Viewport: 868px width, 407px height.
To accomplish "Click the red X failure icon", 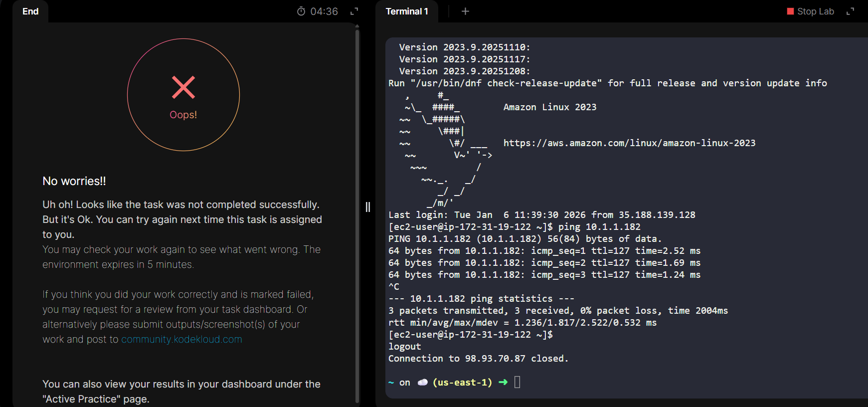I will (x=183, y=87).
